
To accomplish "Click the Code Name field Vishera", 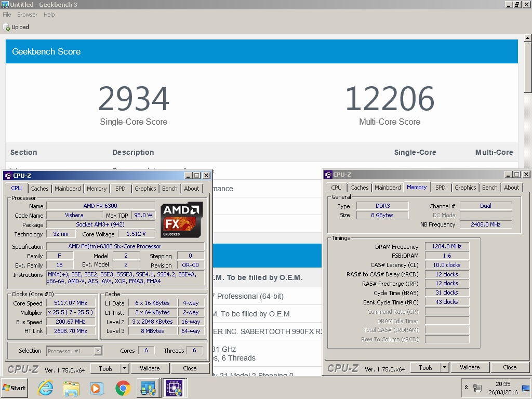I will pyautogui.click(x=74, y=215).
